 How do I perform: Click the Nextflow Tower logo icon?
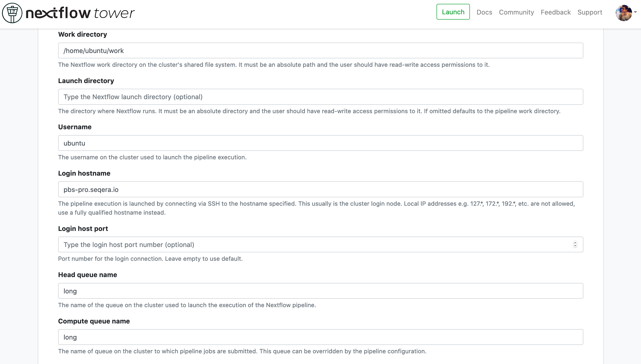12,13
